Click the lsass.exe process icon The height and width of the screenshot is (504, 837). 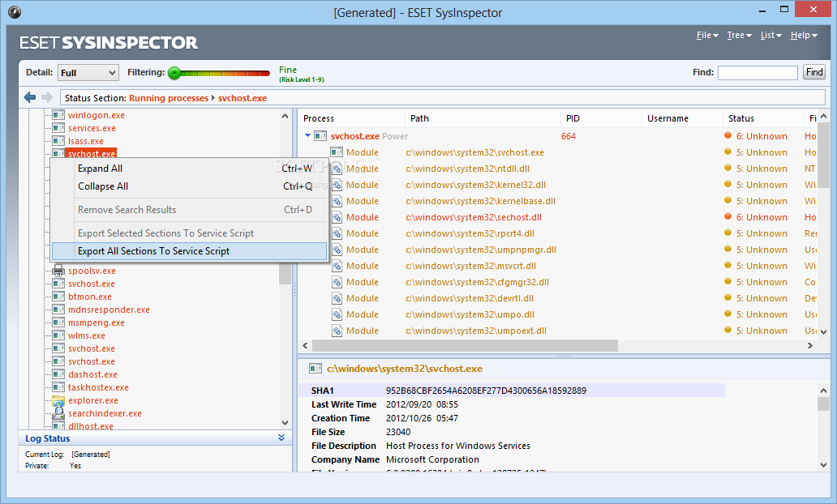click(58, 141)
